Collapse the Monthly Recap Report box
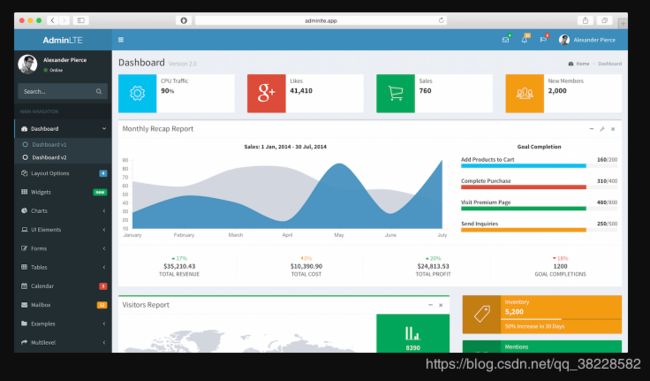Viewport: 650px width, 381px height. [591, 129]
